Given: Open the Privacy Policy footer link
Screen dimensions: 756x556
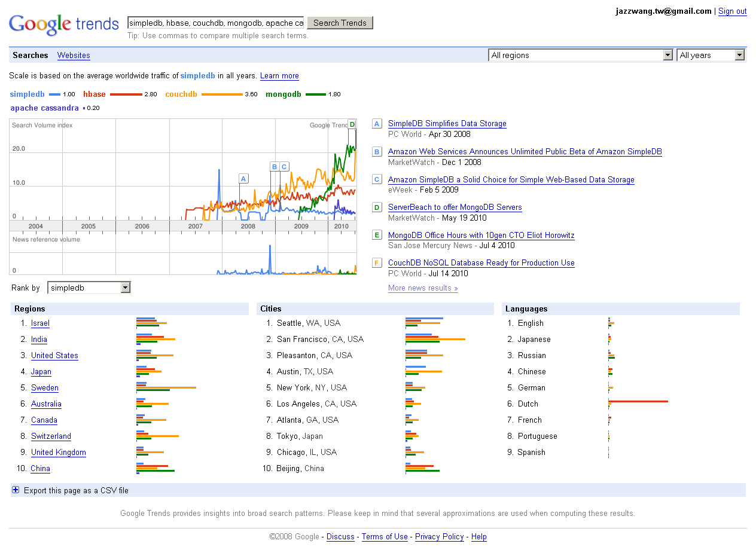Looking at the screenshot, I should [x=440, y=536].
